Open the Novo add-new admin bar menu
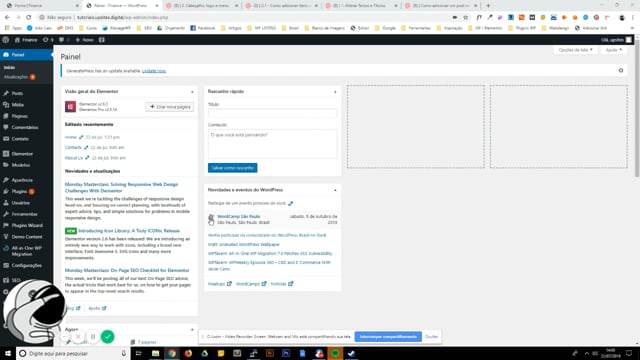This screenshot has height=360, width=640. pos(84,40)
